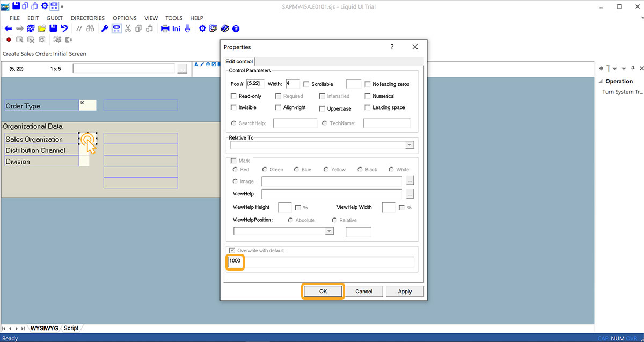Open a file with the folder icon
The height and width of the screenshot is (342, 644).
pos(42,29)
